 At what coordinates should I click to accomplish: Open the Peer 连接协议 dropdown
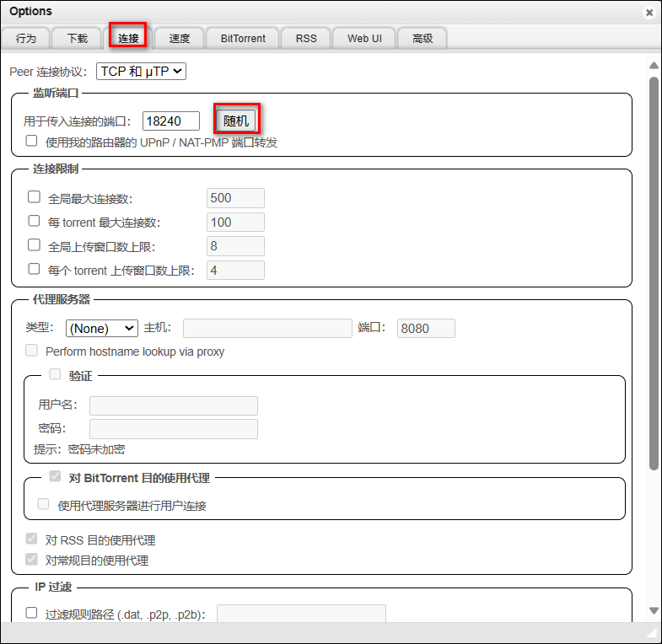tap(141, 72)
